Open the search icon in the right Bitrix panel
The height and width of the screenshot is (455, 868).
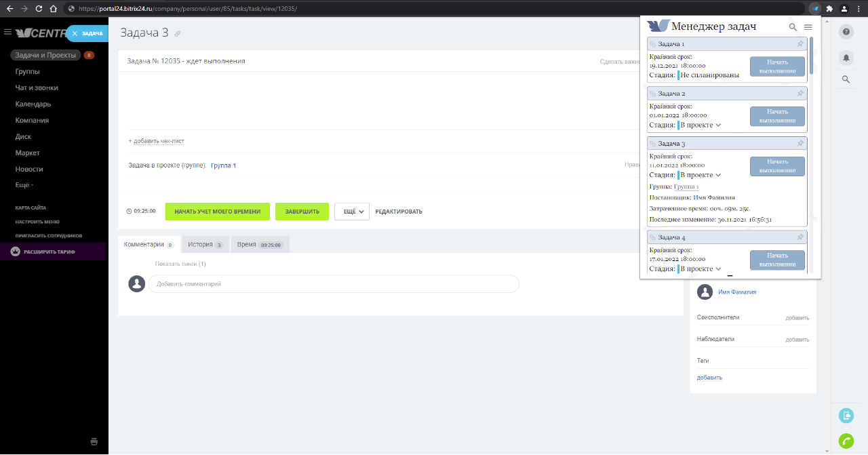click(x=846, y=79)
